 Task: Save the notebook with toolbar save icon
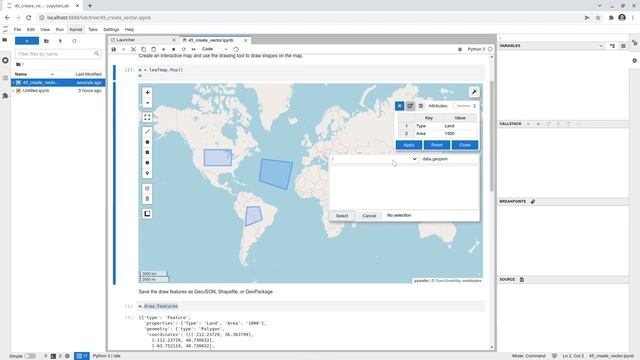coord(114,49)
